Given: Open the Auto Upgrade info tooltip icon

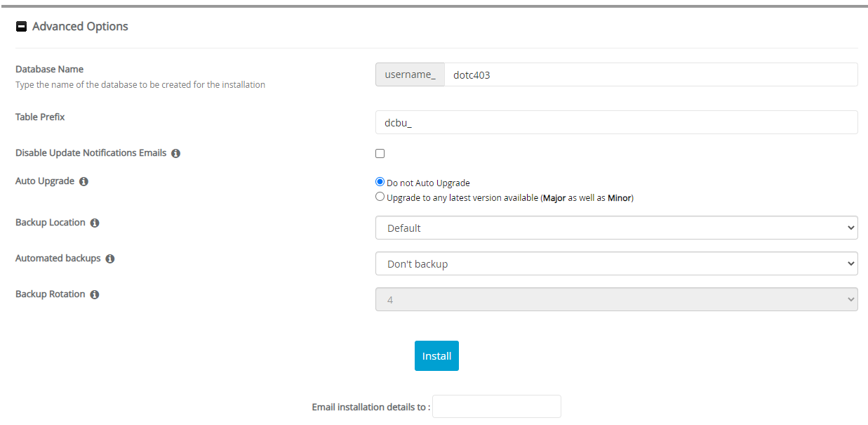Looking at the screenshot, I should (x=84, y=181).
